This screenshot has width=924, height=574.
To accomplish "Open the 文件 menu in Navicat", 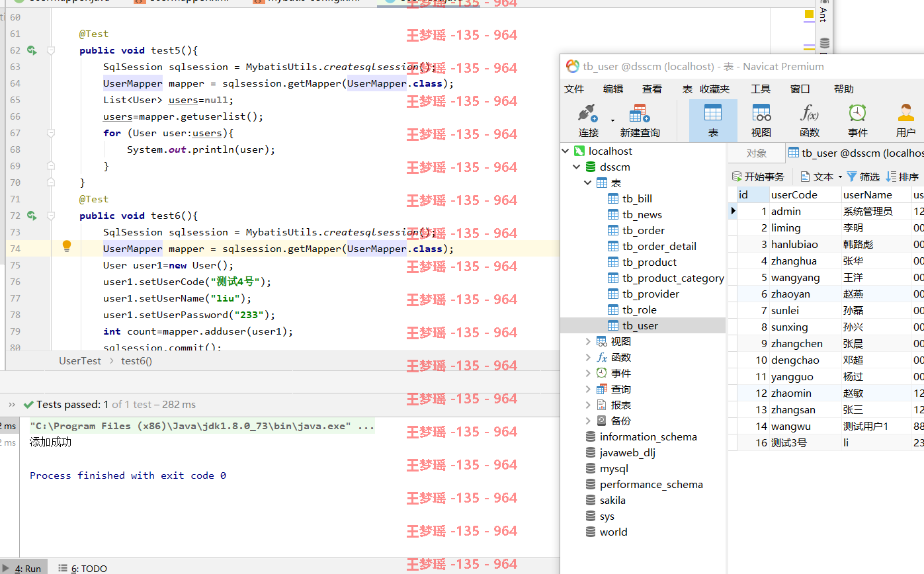I will (574, 89).
